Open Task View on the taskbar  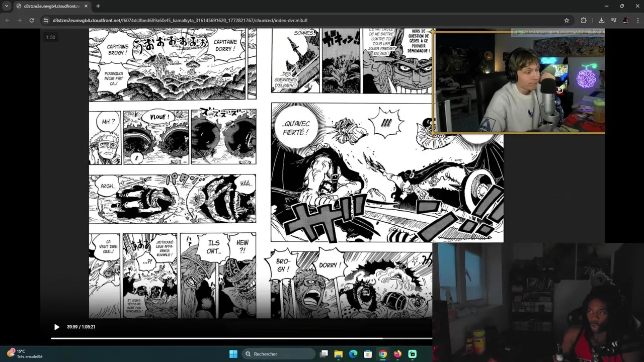[x=324, y=354]
